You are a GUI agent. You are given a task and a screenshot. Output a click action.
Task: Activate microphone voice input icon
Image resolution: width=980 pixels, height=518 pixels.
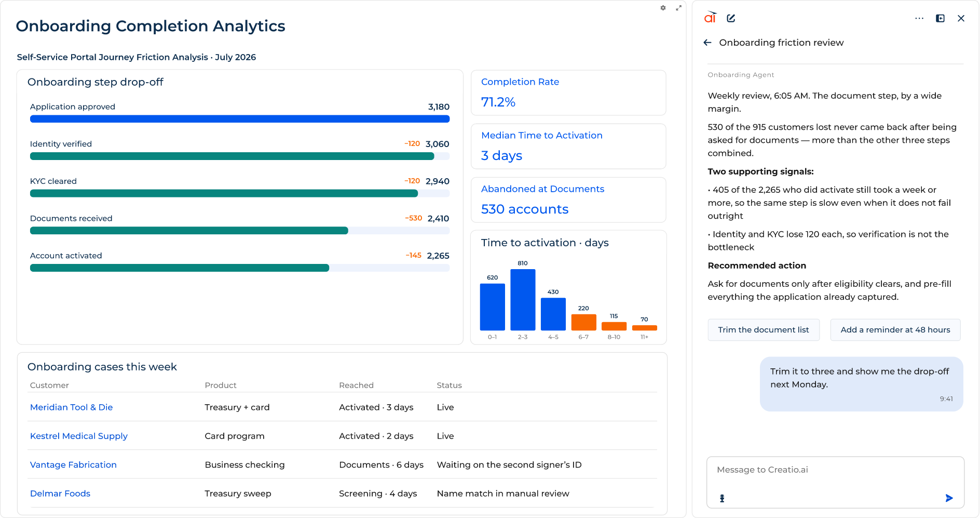722,498
